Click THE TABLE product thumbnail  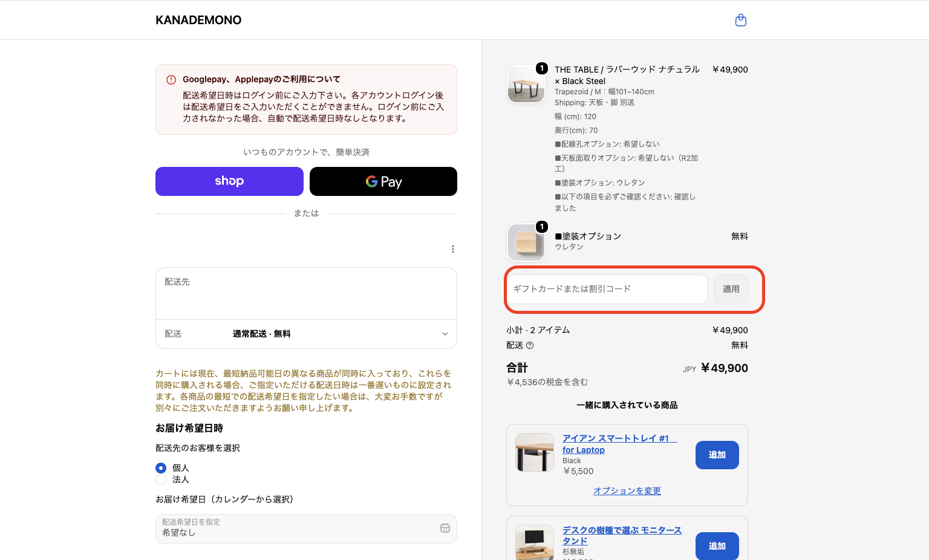pyautogui.click(x=526, y=83)
